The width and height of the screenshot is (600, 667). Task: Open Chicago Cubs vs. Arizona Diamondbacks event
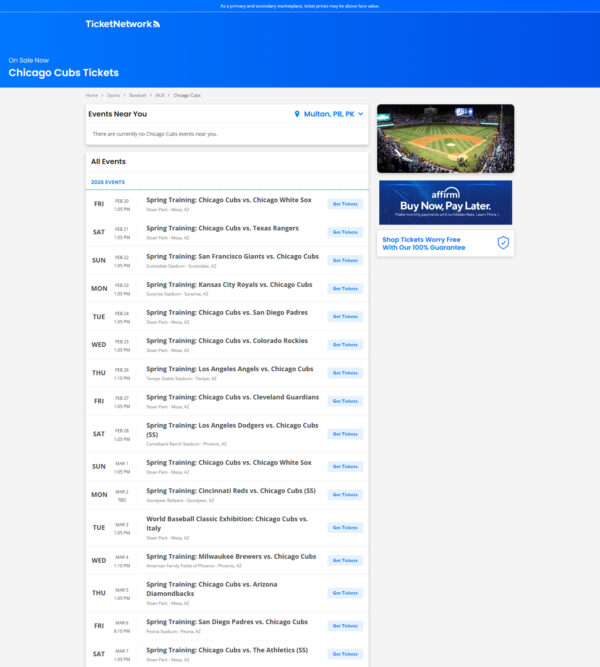coord(212,589)
